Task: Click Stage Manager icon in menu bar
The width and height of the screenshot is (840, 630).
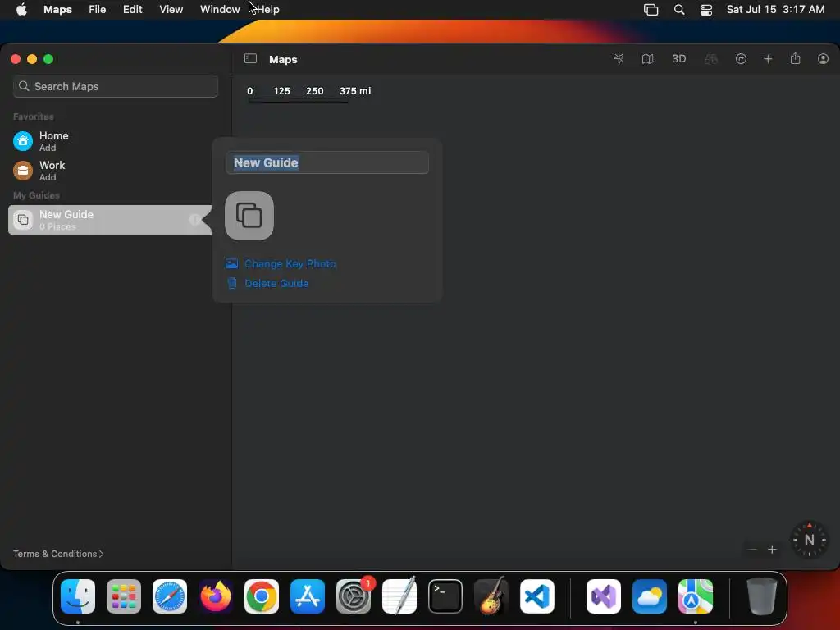Action: click(x=651, y=10)
